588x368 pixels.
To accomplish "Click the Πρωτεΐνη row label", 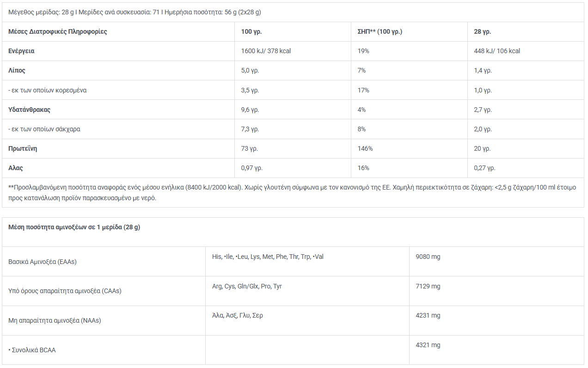I will pyautogui.click(x=23, y=148).
